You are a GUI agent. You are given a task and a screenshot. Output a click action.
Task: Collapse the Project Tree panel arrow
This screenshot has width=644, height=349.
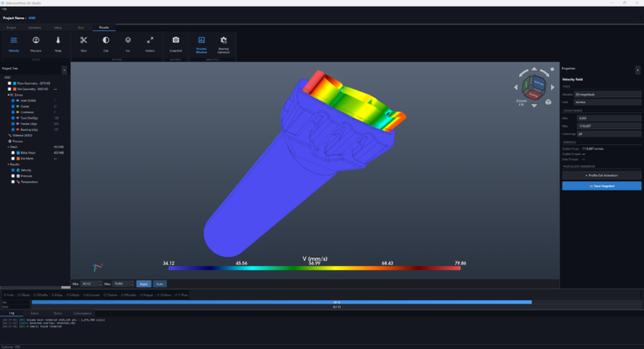click(64, 70)
